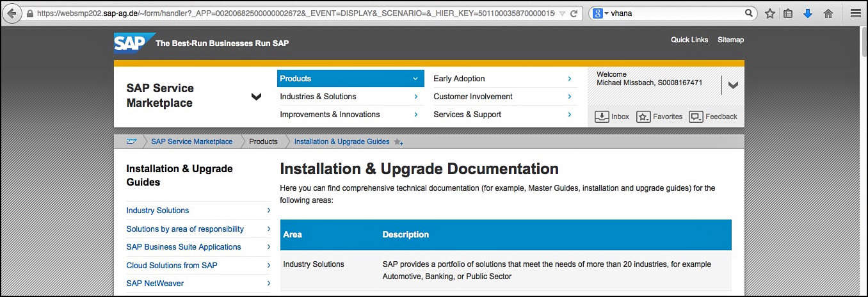Image resolution: width=868 pixels, height=297 pixels.
Task: Click the Industry Solutions table cell
Action: click(x=314, y=264)
